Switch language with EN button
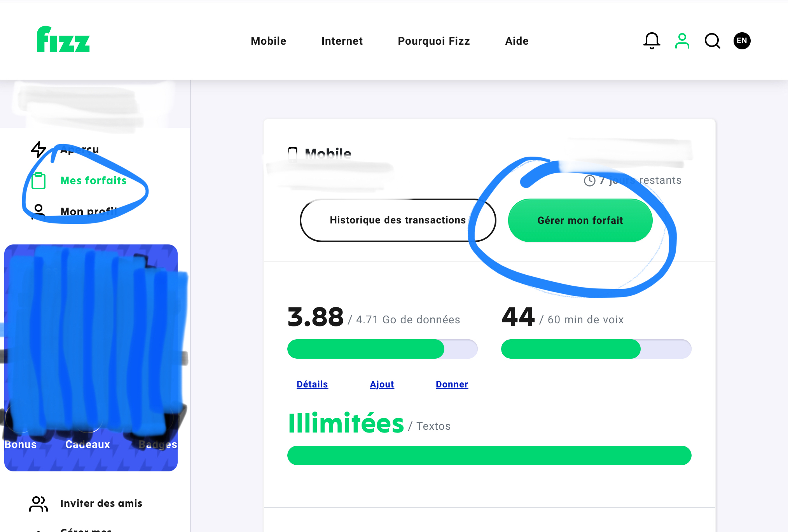Viewport: 788px width, 532px height. 742,40
